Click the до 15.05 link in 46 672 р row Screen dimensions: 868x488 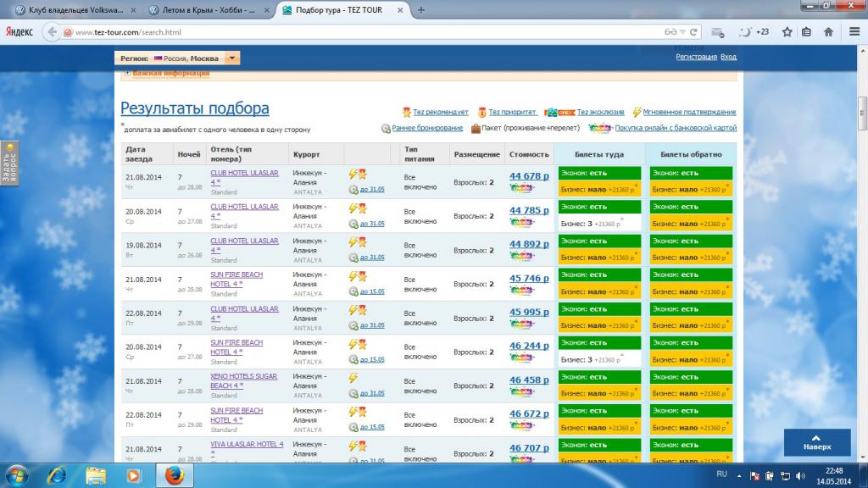[372, 427]
